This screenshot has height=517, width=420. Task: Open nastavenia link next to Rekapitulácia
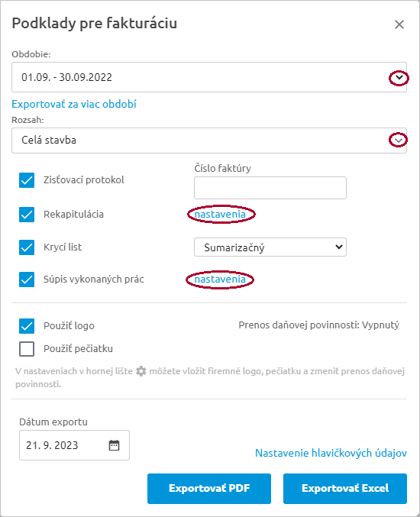click(x=220, y=215)
